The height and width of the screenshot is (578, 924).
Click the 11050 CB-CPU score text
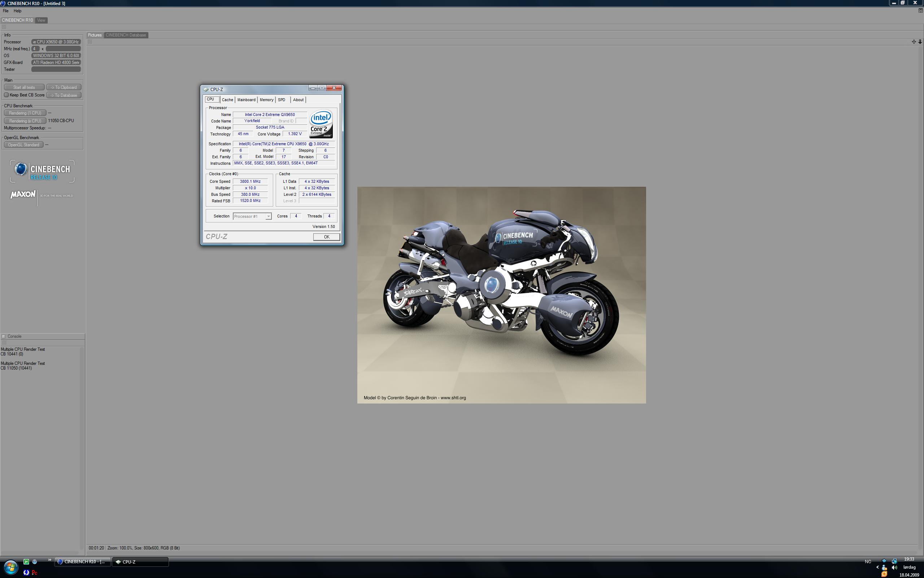click(x=61, y=121)
